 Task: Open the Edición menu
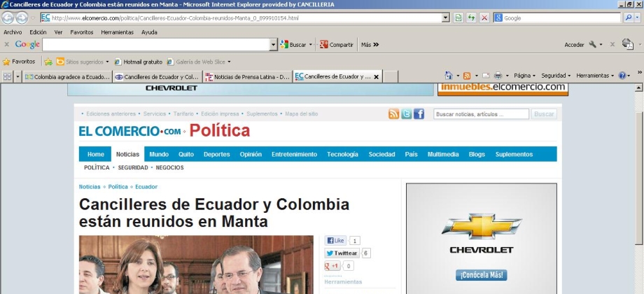pos(38,32)
